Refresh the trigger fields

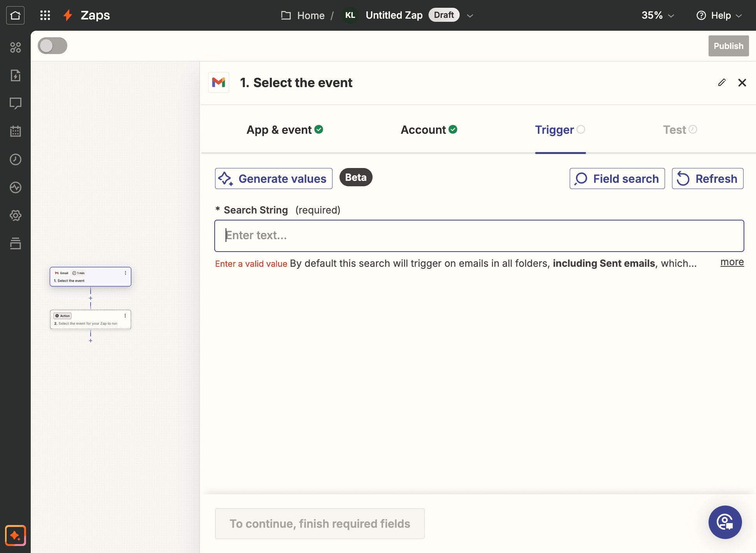707,178
